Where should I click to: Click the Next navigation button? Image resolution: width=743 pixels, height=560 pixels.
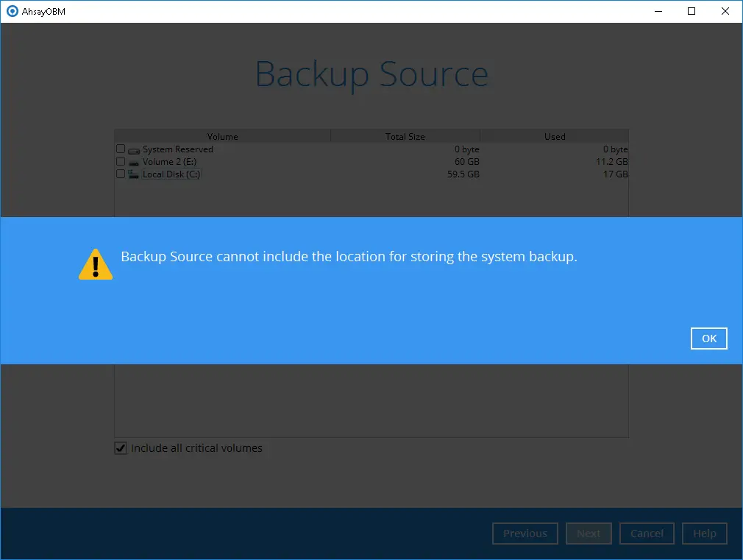pos(589,534)
